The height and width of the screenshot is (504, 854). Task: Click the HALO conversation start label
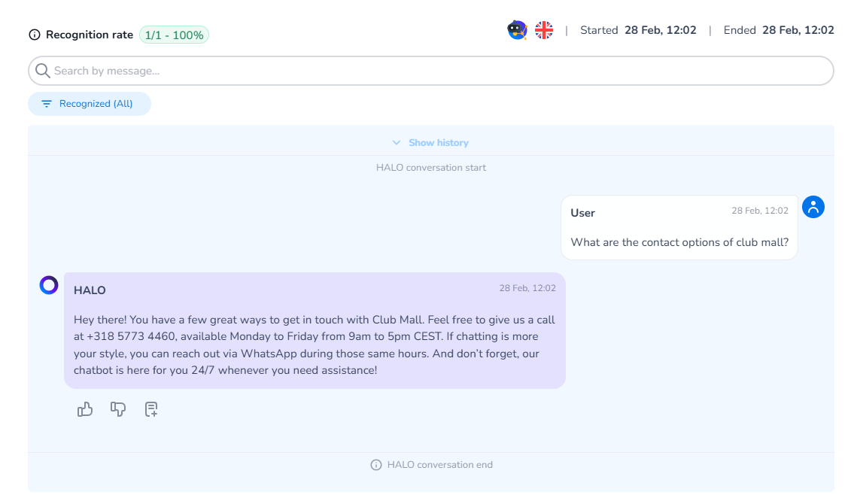tap(431, 168)
